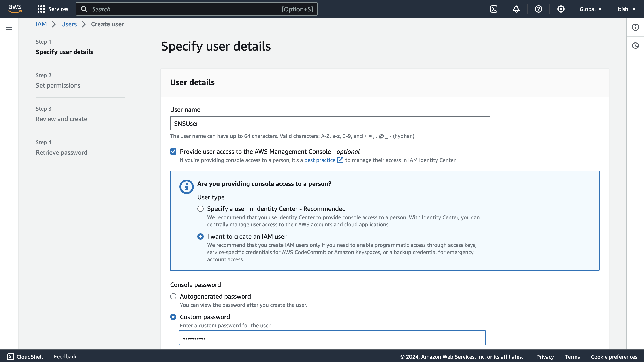The width and height of the screenshot is (644, 362).
Task: Click the User name field with SNSUser
Action: (330, 123)
